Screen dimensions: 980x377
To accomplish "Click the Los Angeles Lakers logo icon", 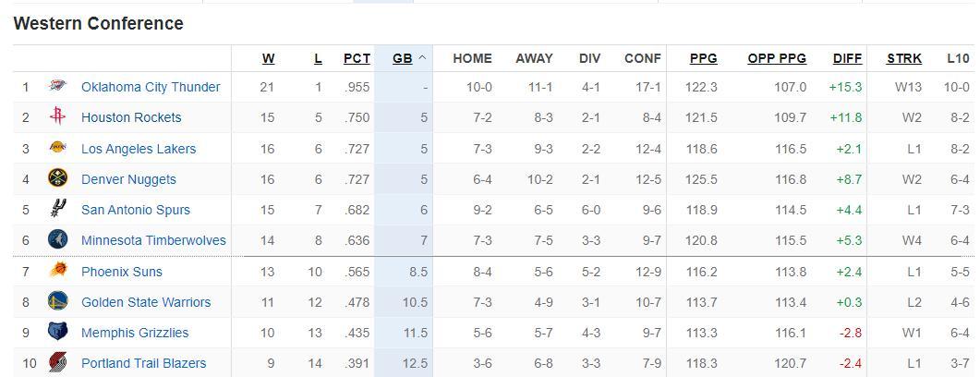I will pos(58,148).
